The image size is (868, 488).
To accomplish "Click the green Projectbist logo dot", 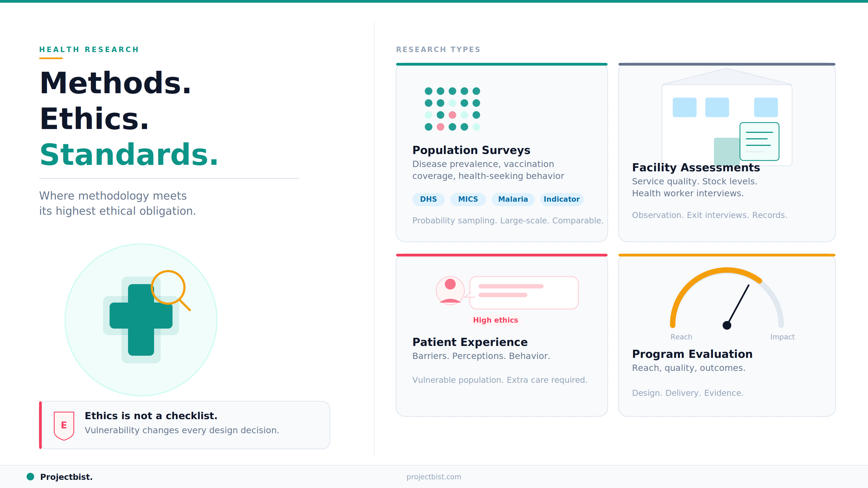I will [x=30, y=477].
